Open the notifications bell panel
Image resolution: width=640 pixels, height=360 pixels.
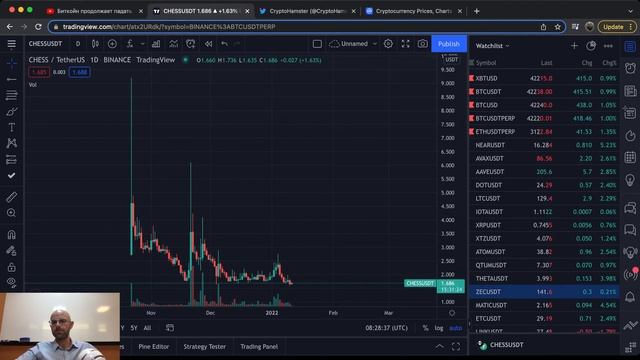point(630,297)
